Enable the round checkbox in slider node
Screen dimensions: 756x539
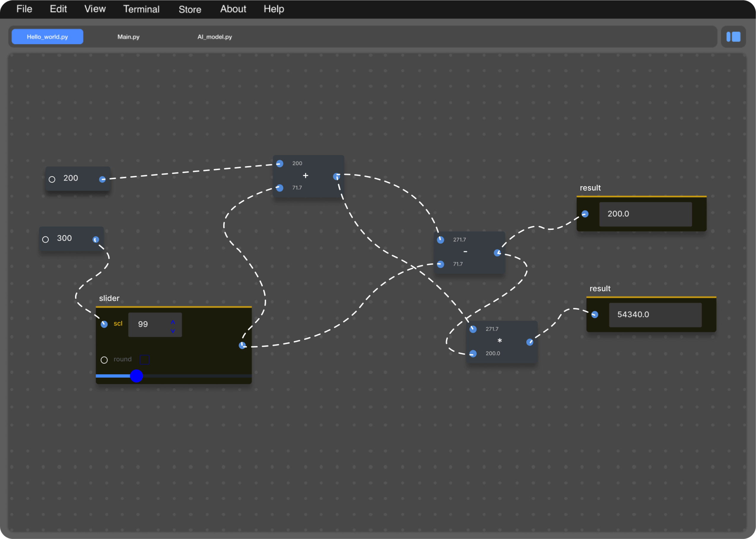[144, 360]
